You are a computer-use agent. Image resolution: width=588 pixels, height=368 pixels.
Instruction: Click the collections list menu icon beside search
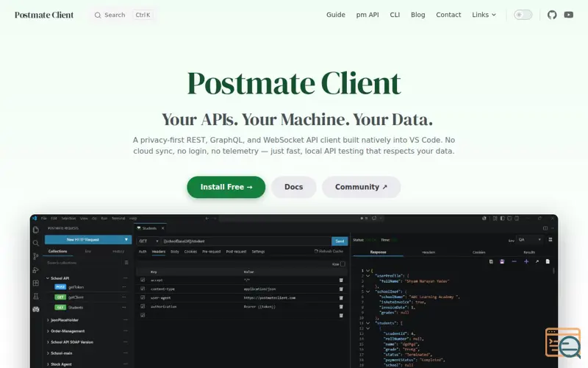[x=126, y=263]
